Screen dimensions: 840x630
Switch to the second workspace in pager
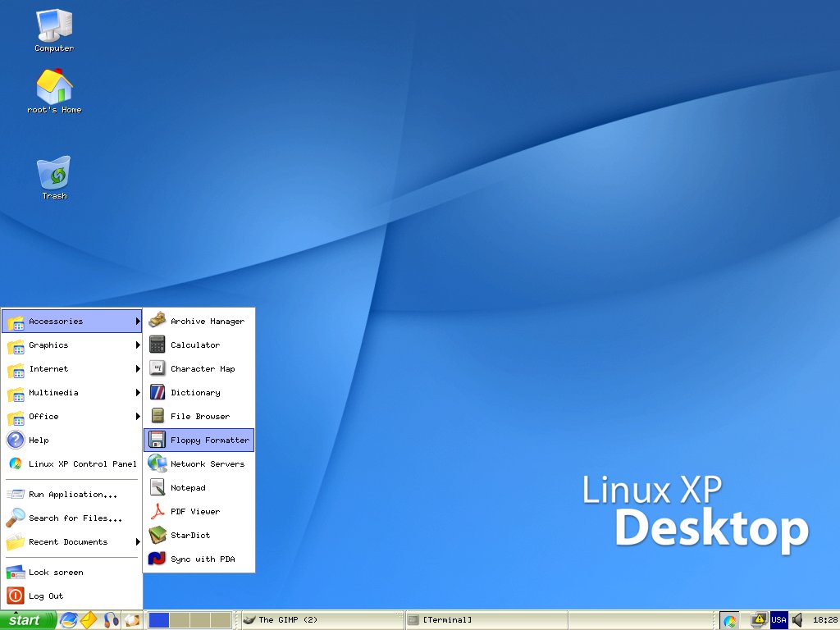(180, 620)
